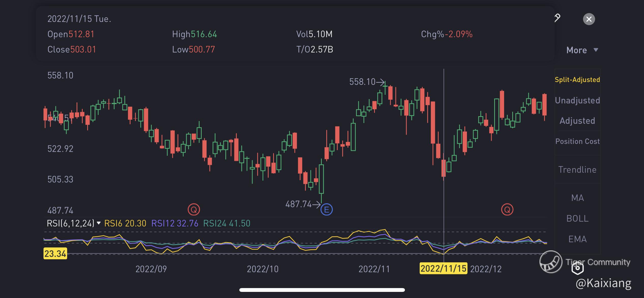Click the 23.34 RSI value label
Screen dimensions: 644x298
(x=55, y=254)
